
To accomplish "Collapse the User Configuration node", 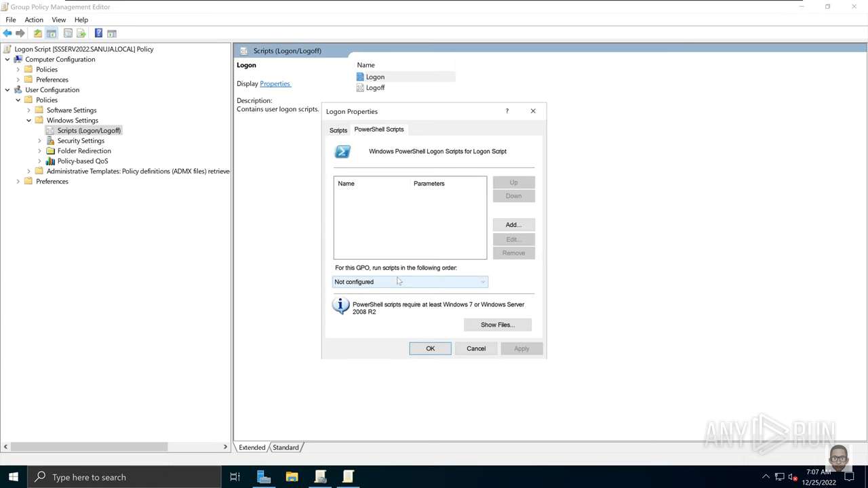I will point(7,89).
